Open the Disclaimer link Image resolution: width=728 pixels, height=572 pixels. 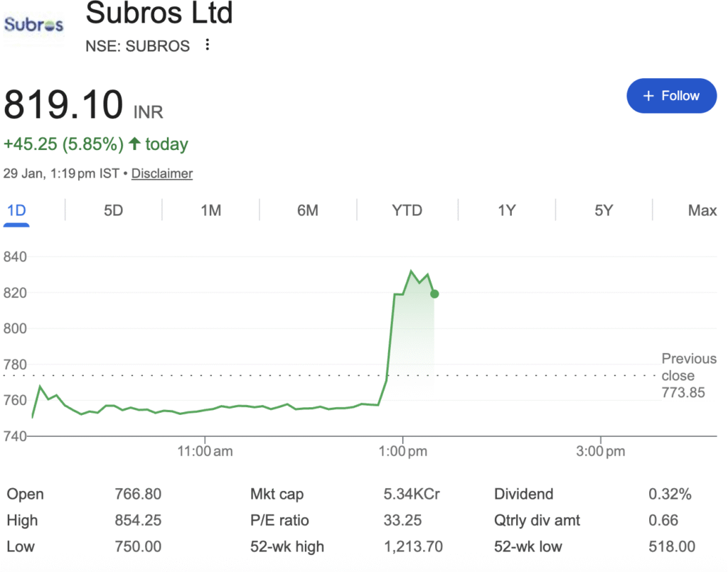162,173
